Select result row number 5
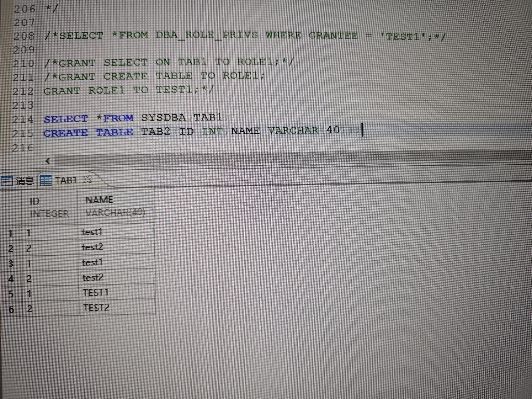 pyautogui.click(x=11, y=294)
